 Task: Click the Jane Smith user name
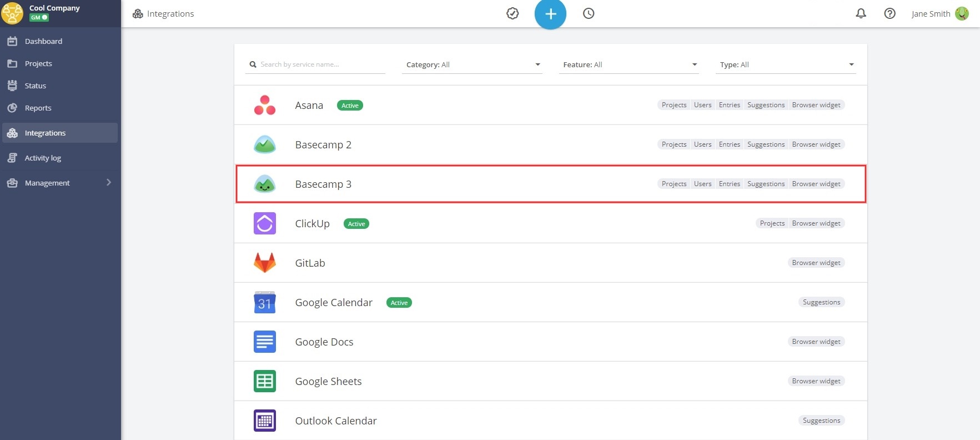[931, 14]
